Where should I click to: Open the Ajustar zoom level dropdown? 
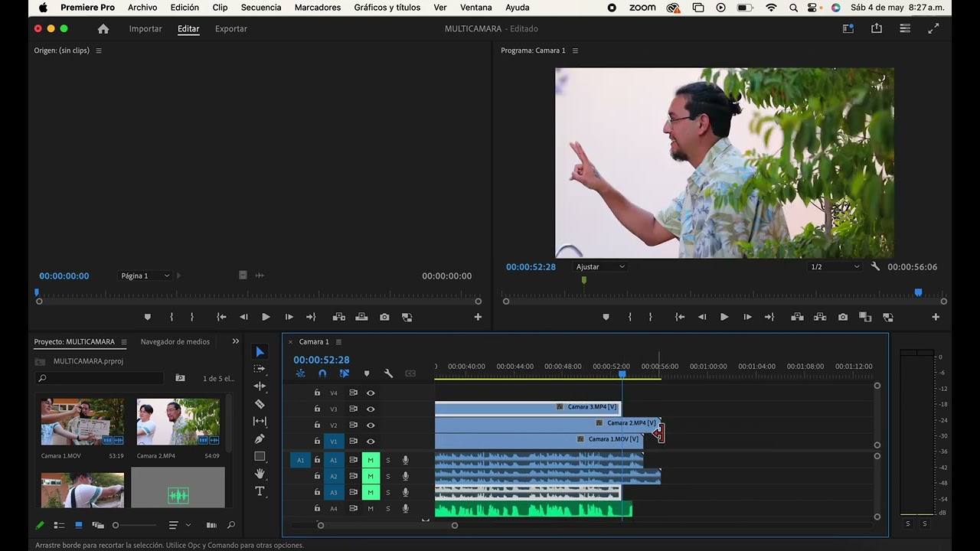600,267
